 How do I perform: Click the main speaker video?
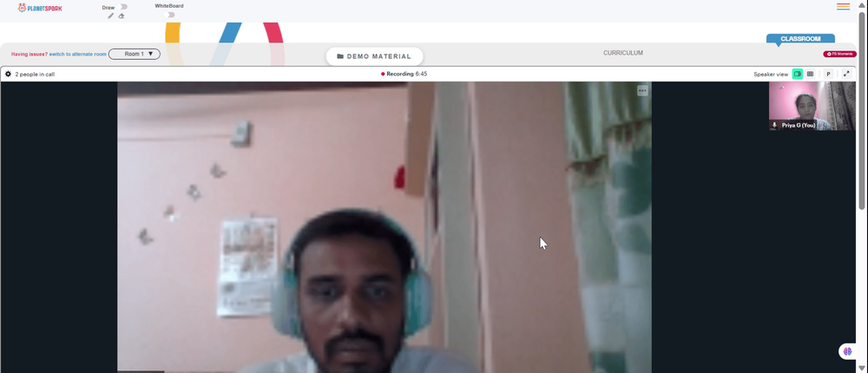pos(385,227)
